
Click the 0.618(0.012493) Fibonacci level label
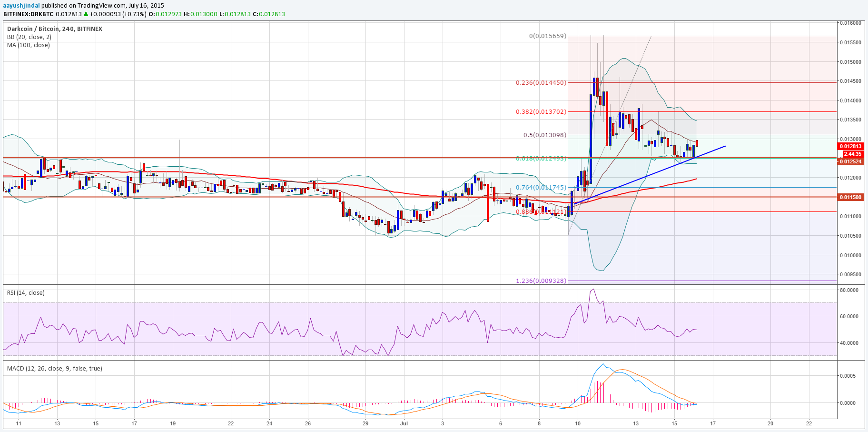[x=541, y=158]
